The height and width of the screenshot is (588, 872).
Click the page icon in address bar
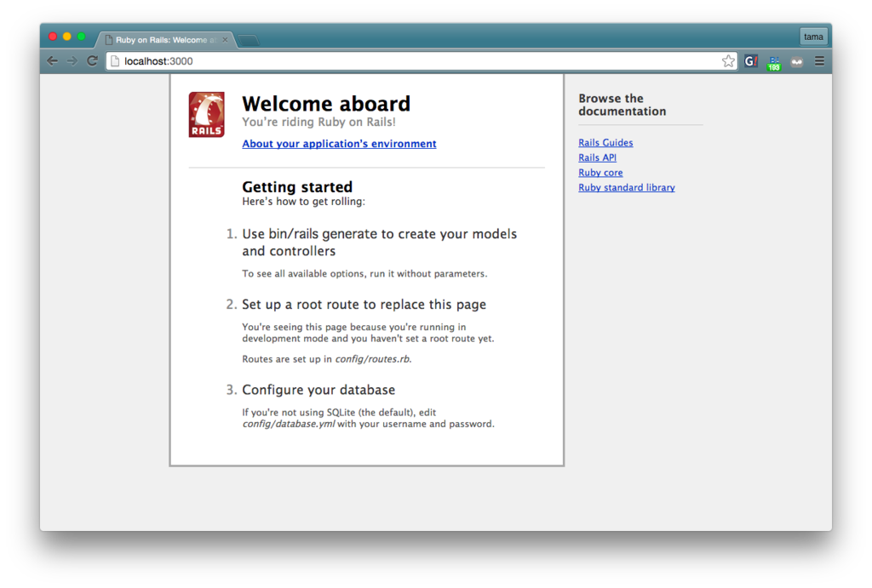click(115, 61)
